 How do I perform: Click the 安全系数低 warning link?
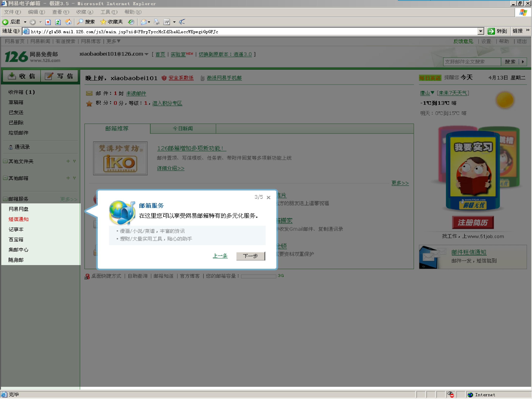[181, 78]
